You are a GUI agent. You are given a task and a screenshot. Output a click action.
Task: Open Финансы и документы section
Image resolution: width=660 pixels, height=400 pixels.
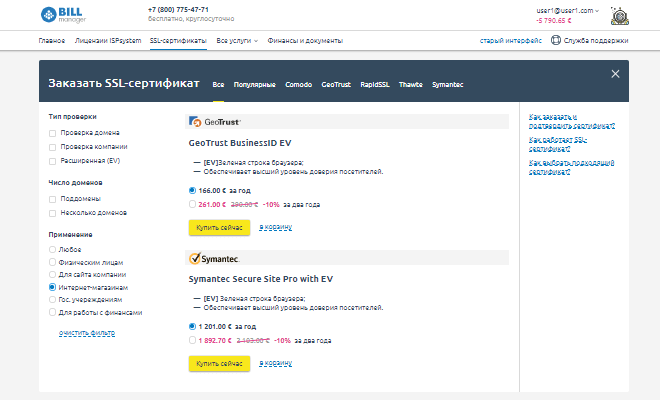[x=305, y=40]
